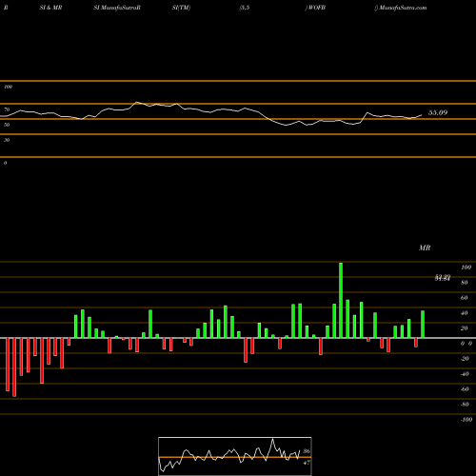Screen dimensions: 476x476
Task: Click the WOFB ticker text in the header
Action: point(317,8)
